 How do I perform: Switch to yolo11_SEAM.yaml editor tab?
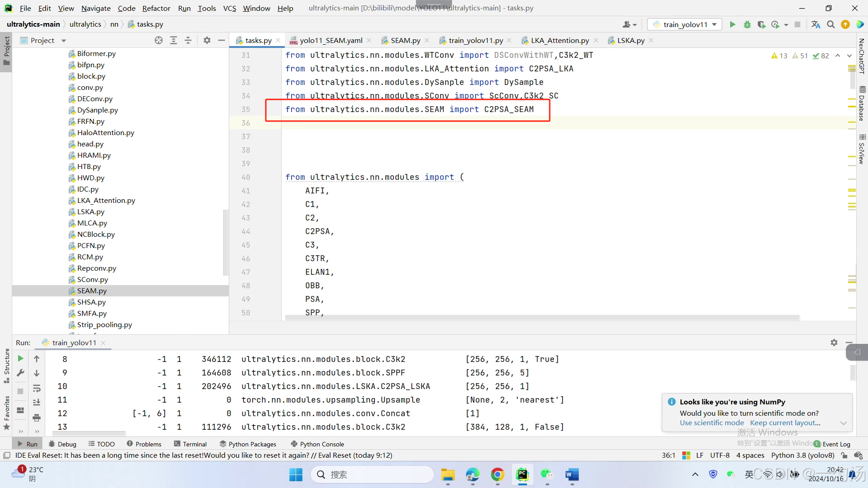pos(331,40)
